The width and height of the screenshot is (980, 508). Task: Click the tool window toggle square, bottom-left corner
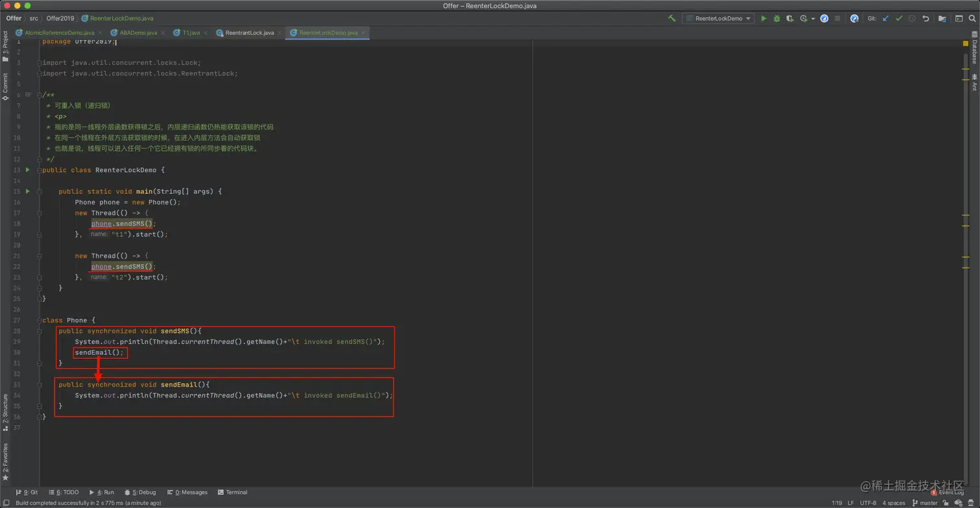pos(6,502)
